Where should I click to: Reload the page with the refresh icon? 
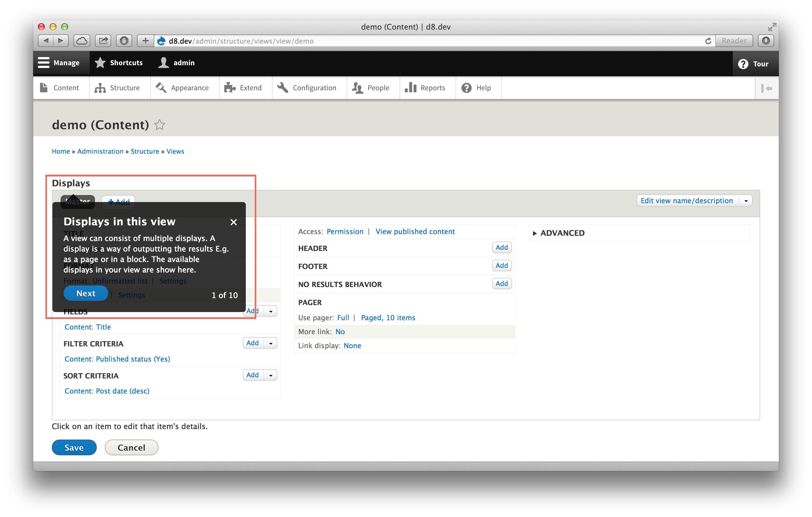708,41
